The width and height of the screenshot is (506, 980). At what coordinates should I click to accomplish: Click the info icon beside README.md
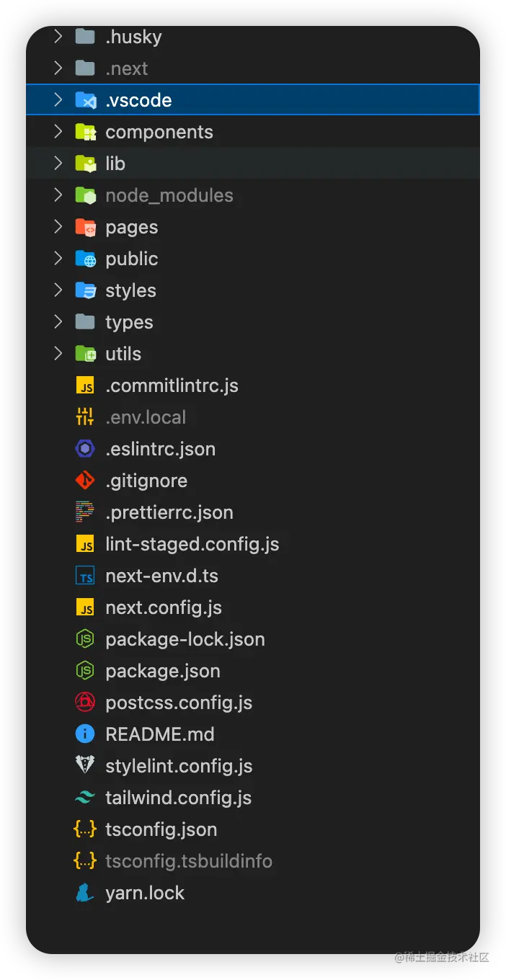tap(85, 734)
